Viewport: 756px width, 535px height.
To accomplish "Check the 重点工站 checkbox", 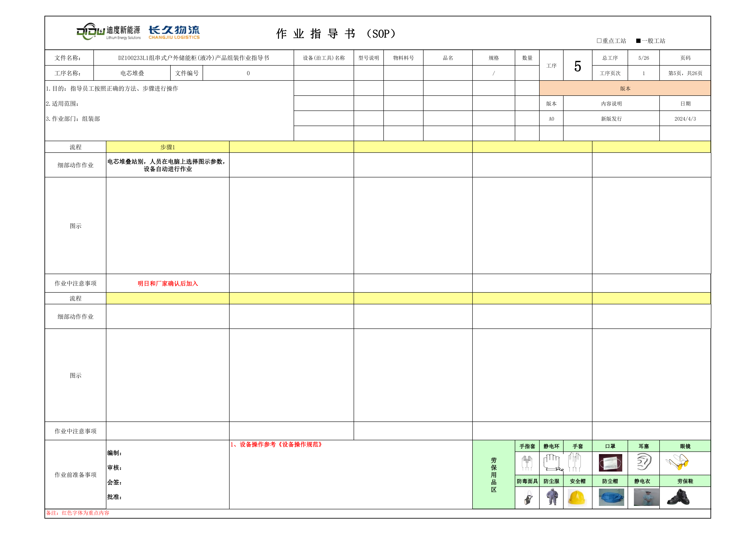I will coord(599,41).
